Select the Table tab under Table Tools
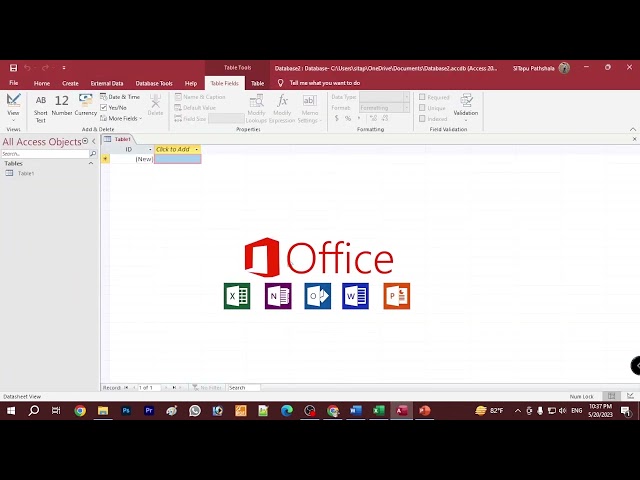Image resolution: width=640 pixels, height=480 pixels. click(257, 83)
